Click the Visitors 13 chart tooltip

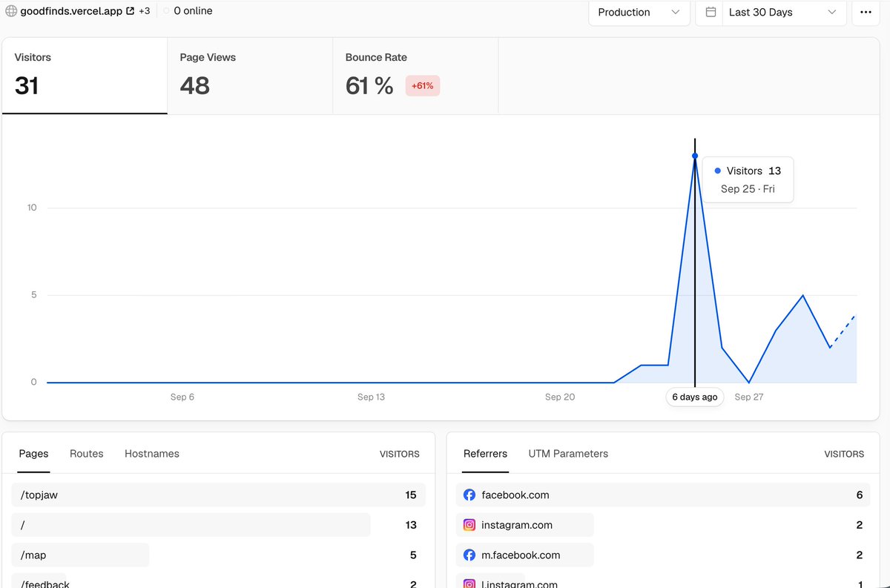point(748,179)
